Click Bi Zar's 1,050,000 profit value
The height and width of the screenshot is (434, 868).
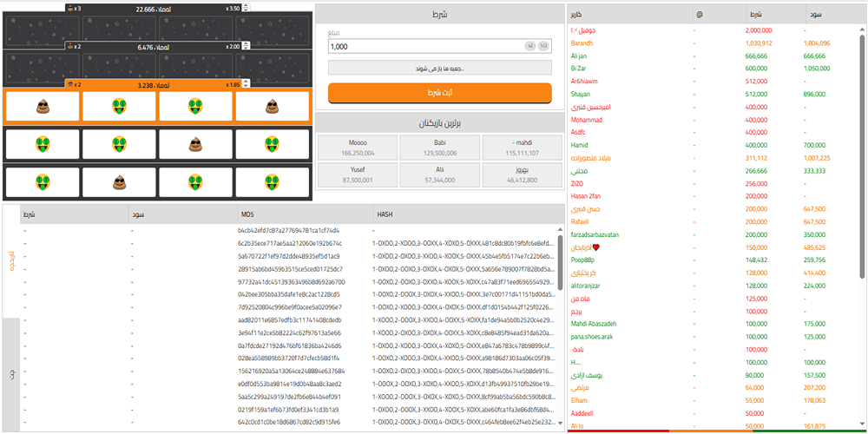tap(817, 68)
